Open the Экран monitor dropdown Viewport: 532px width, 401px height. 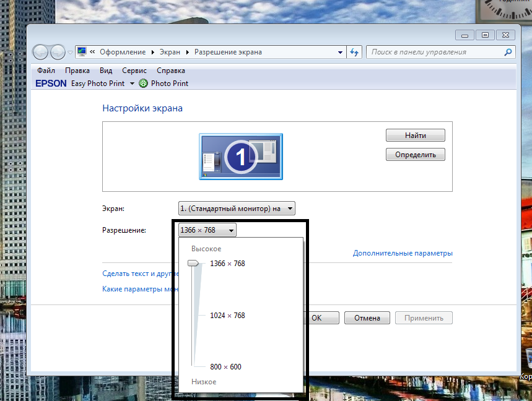point(237,209)
